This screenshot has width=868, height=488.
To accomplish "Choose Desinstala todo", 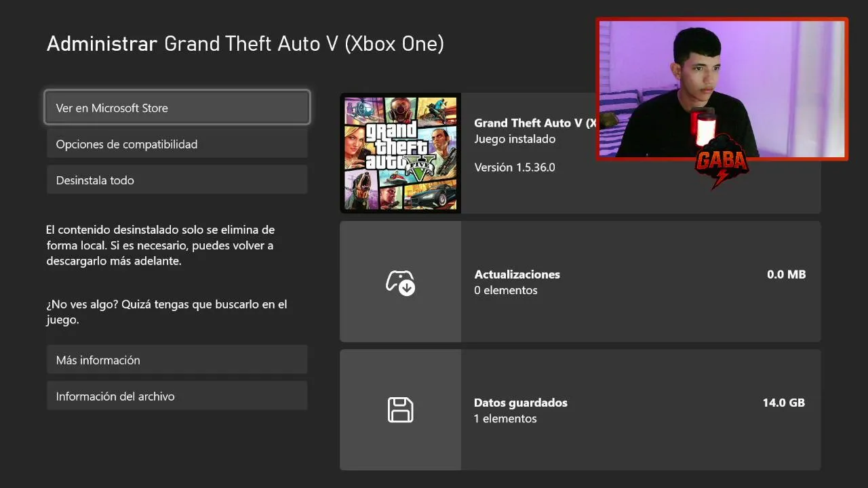I will 177,180.
